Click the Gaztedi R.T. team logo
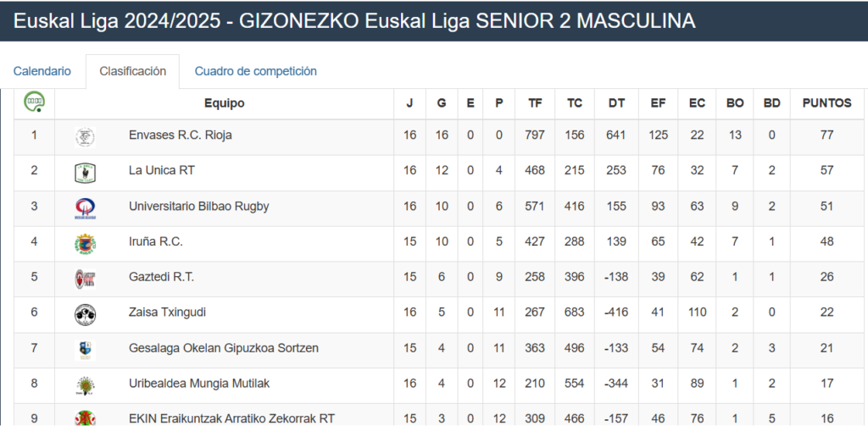Image resolution: width=868 pixels, height=437 pixels. click(x=86, y=279)
